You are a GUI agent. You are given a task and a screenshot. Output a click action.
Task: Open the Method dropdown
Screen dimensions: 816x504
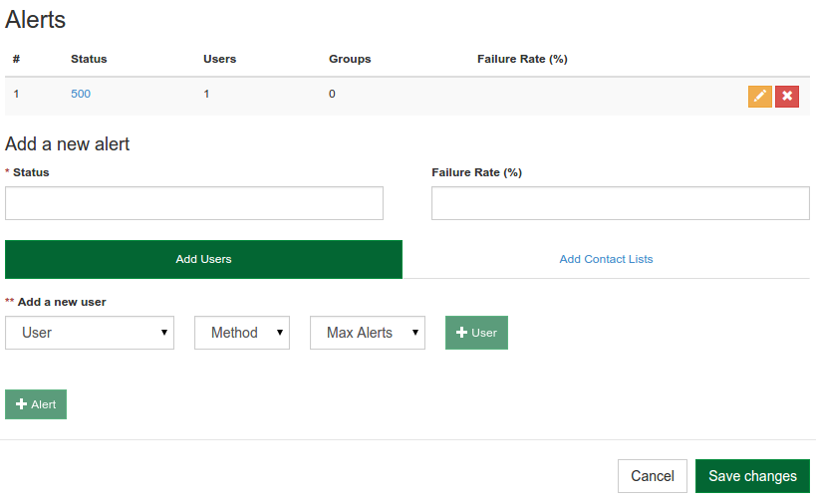[x=242, y=333]
